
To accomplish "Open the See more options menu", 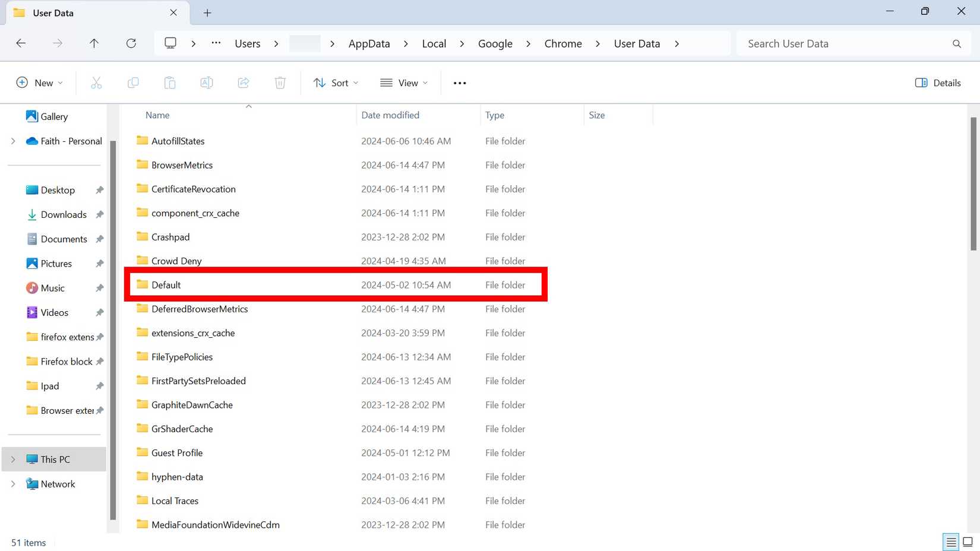I will (460, 83).
